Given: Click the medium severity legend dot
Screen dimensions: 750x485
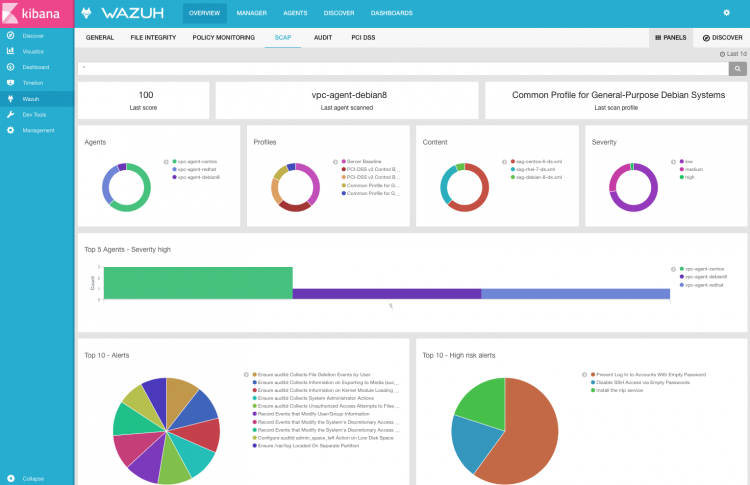Looking at the screenshot, I should click(x=682, y=169).
